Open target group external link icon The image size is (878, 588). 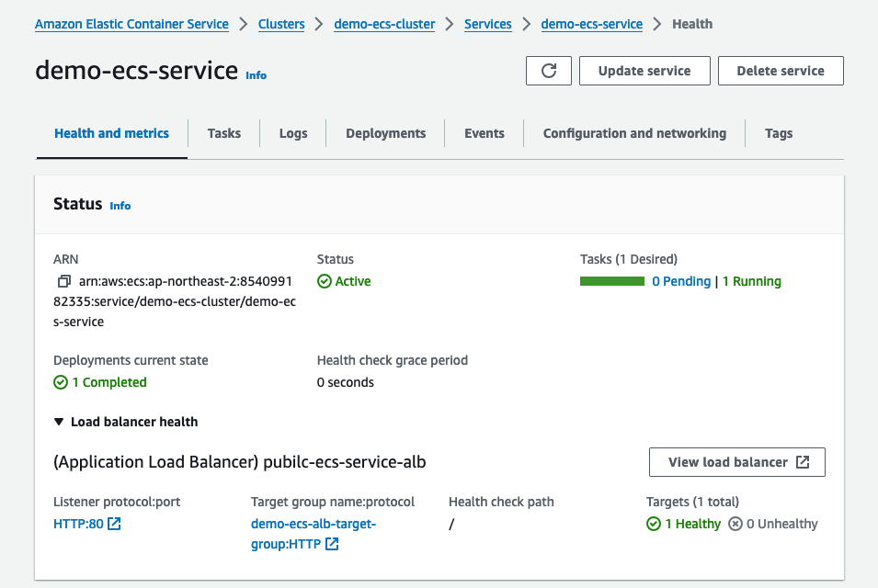coord(332,544)
